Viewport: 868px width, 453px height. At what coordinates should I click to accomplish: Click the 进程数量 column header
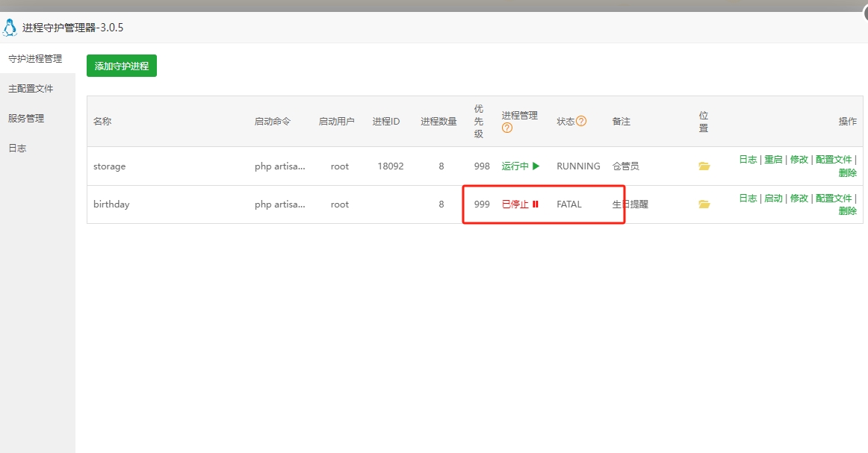tap(438, 121)
